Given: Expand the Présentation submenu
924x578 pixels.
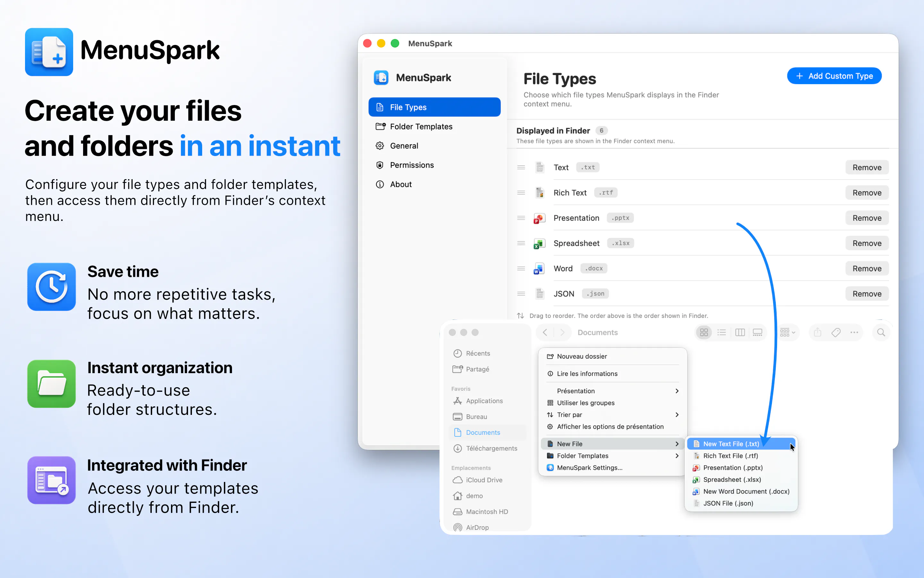Looking at the screenshot, I should pyautogui.click(x=612, y=391).
